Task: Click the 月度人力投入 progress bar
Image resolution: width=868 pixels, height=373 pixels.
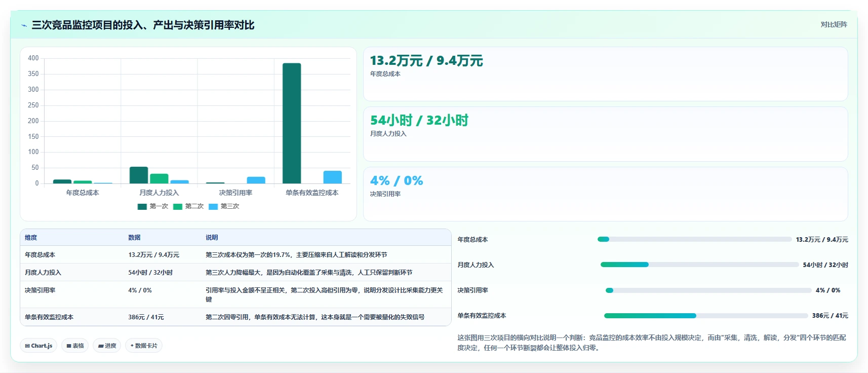Action: point(699,265)
